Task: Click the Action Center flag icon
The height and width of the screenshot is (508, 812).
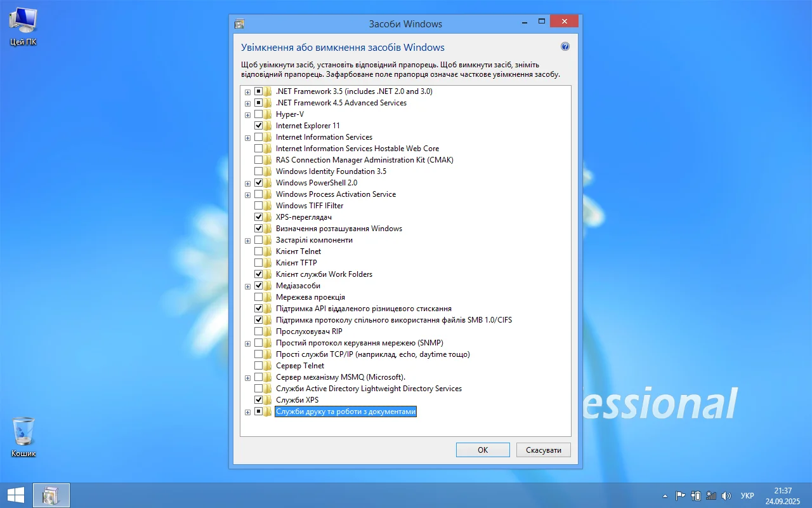Action: [x=680, y=496]
